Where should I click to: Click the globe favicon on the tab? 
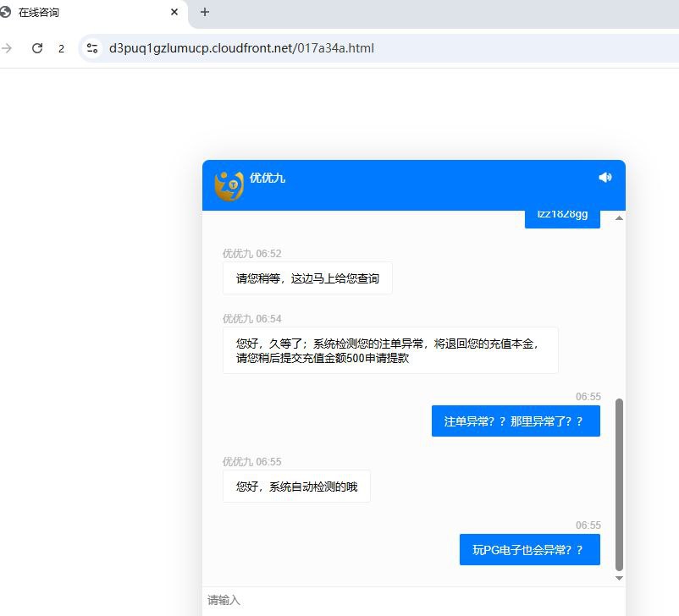[x=6, y=13]
